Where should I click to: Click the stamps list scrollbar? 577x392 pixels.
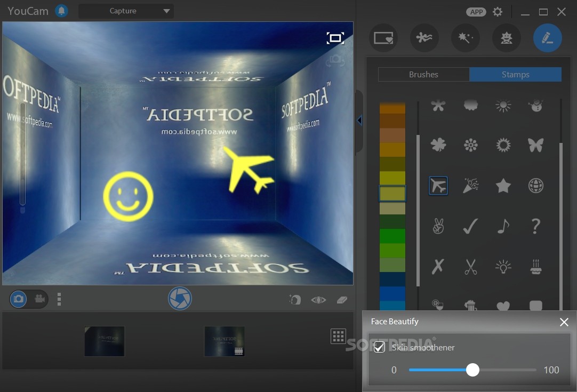561,226
